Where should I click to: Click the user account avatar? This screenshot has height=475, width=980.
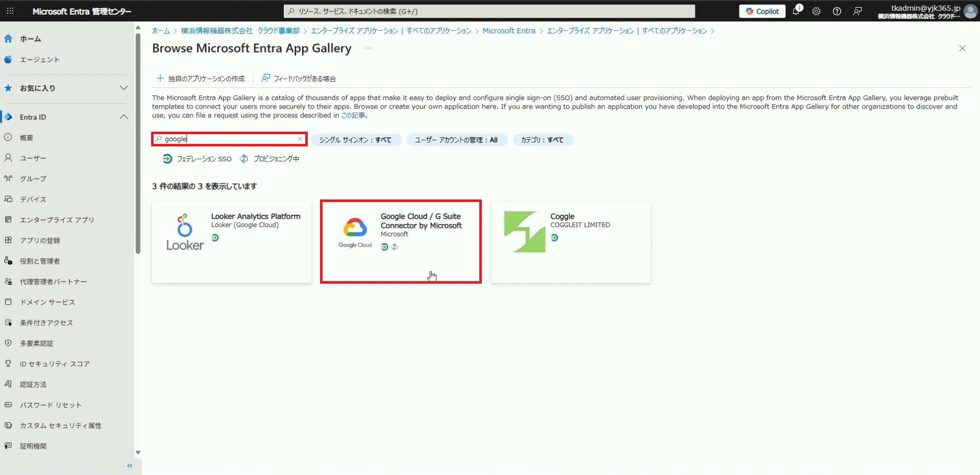pos(970,11)
